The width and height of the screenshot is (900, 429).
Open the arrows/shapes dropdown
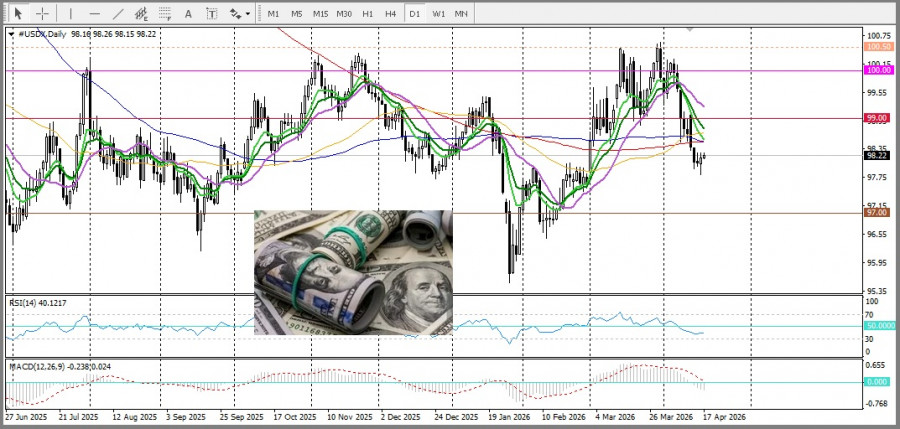tap(240, 13)
